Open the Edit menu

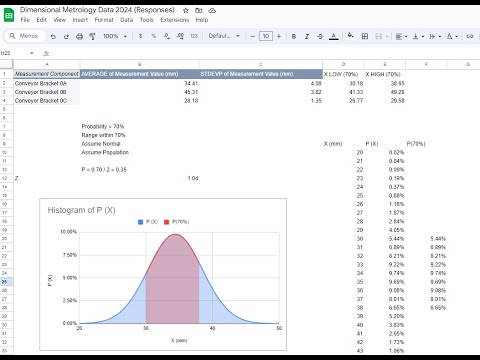(x=41, y=20)
